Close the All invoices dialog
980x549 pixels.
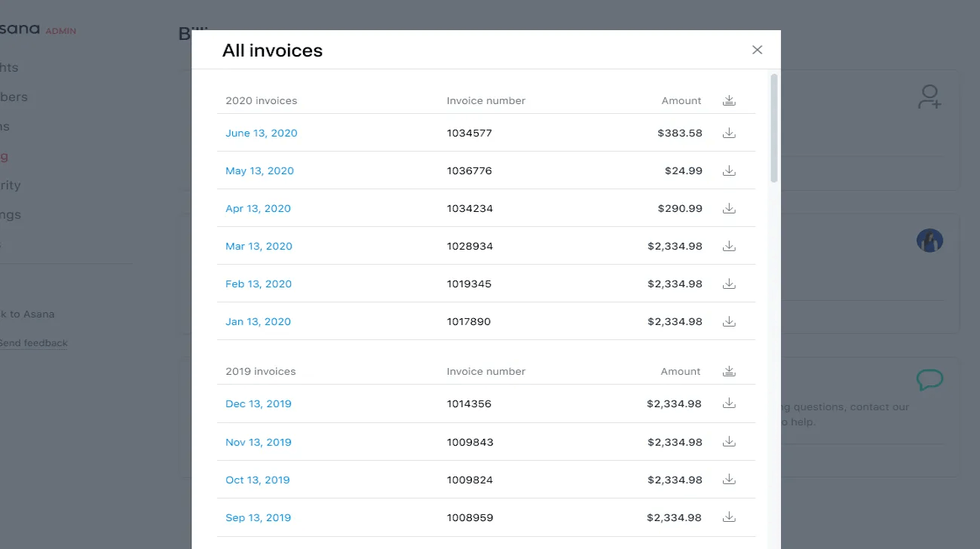(757, 49)
